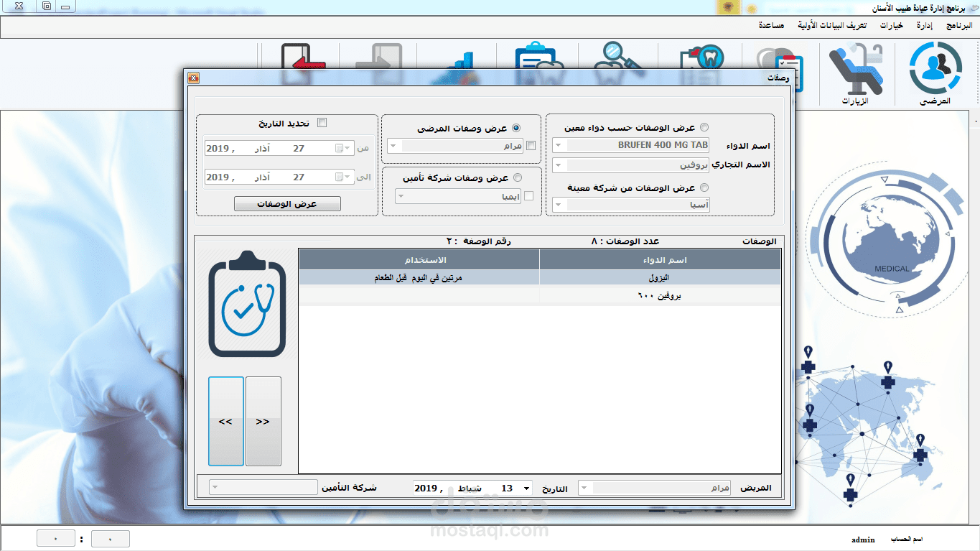Click the right '>>' navigation button
This screenshot has height=551, width=980.
click(263, 421)
